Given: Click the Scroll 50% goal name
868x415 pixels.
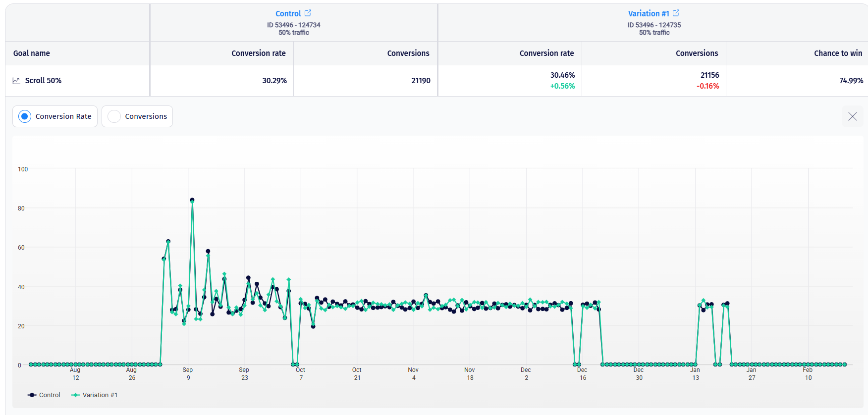Looking at the screenshot, I should point(43,80).
